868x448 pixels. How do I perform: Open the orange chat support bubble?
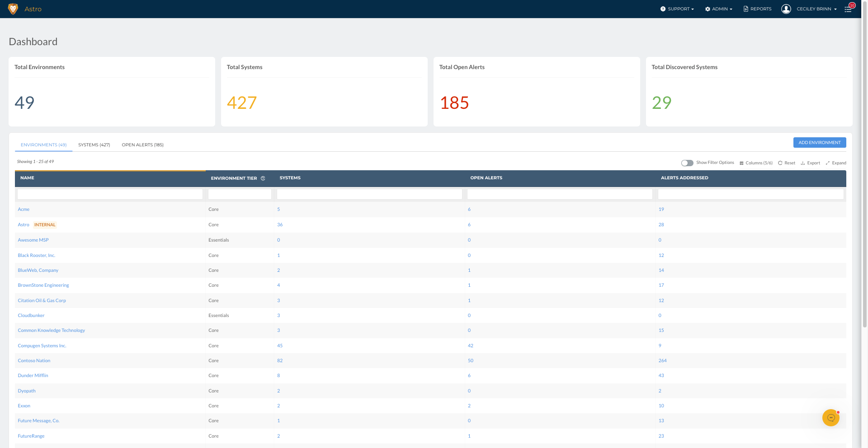tap(830, 418)
